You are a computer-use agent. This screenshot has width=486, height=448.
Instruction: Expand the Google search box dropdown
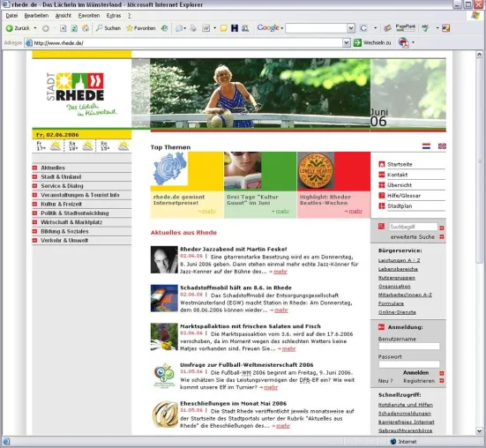click(x=351, y=28)
